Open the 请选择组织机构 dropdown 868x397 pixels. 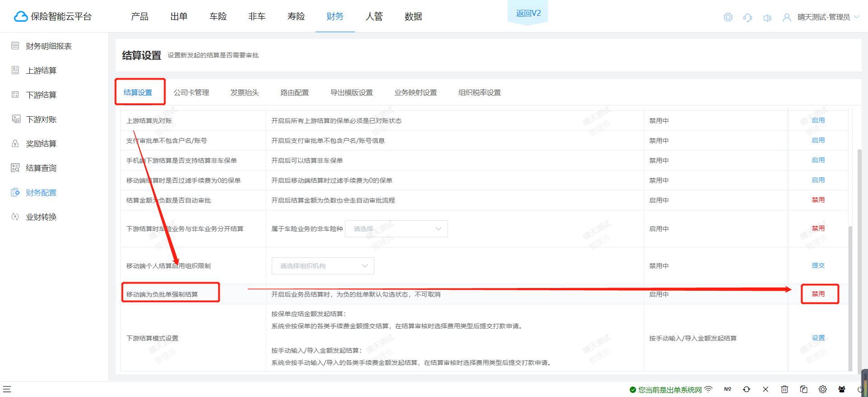[x=323, y=266]
